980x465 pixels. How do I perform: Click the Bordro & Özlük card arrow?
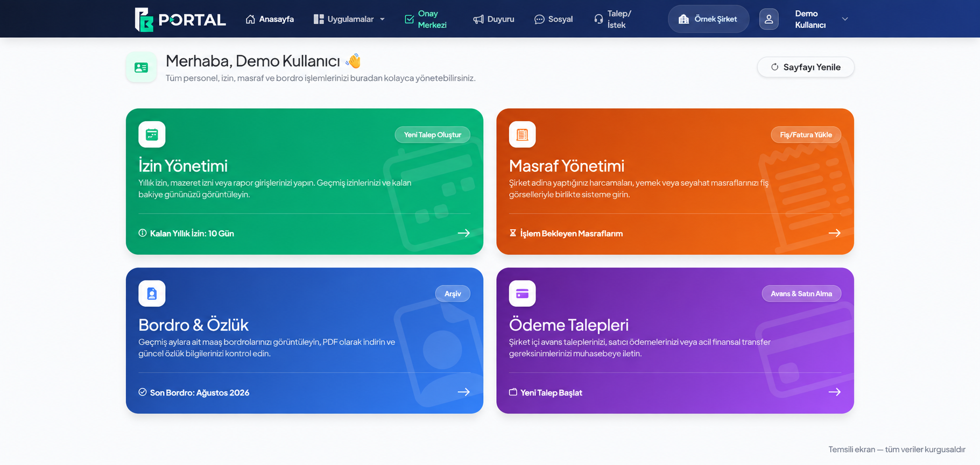464,392
